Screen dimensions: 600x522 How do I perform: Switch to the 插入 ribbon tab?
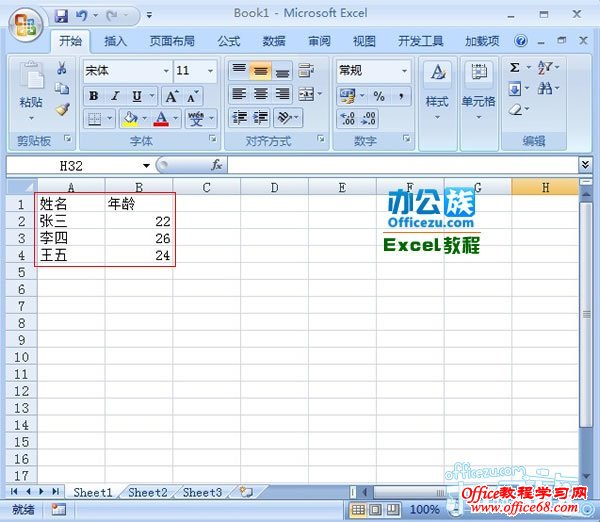[x=116, y=41]
